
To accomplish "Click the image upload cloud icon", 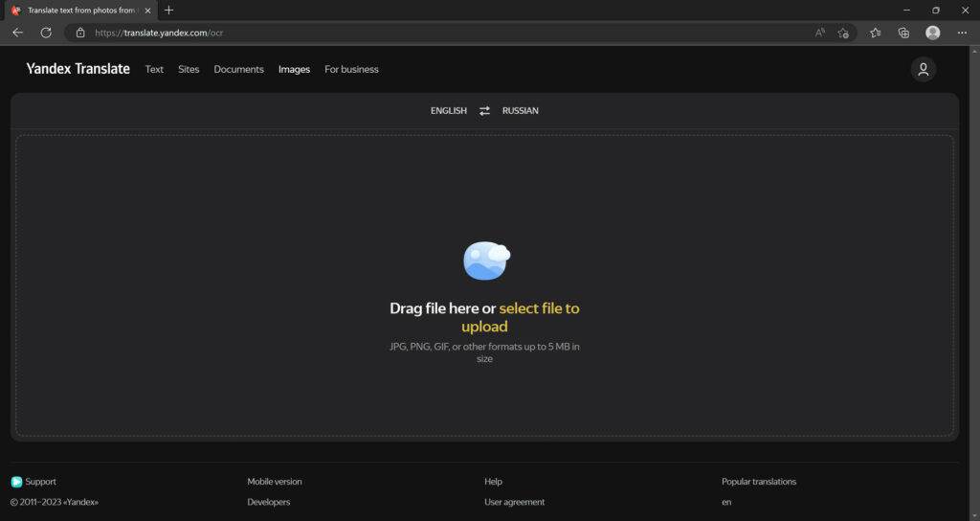I will (x=485, y=260).
